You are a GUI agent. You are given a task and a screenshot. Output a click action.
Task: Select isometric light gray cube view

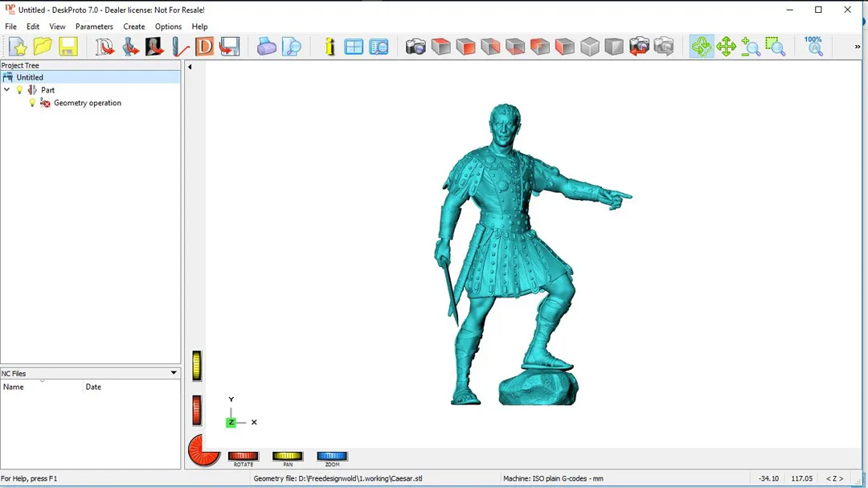590,47
